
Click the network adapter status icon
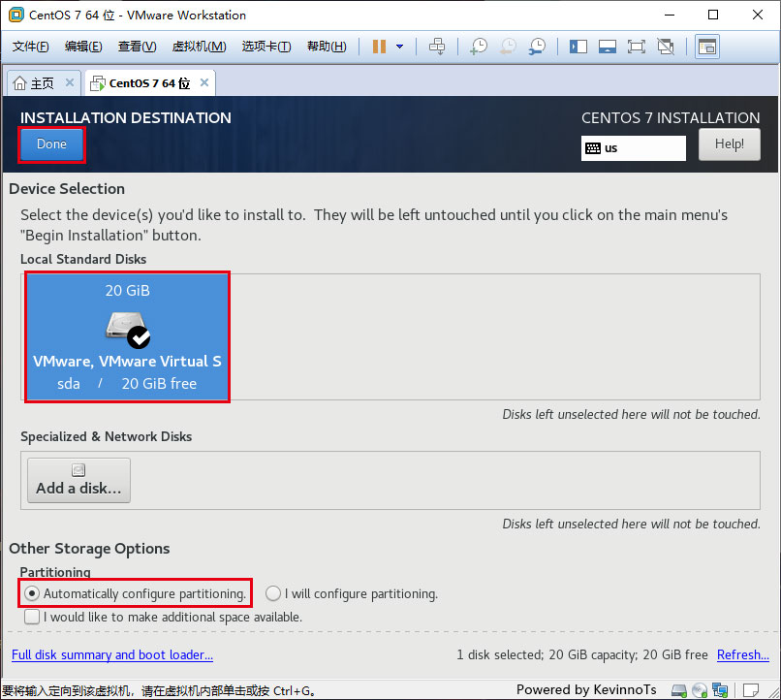pyautogui.click(x=720, y=690)
